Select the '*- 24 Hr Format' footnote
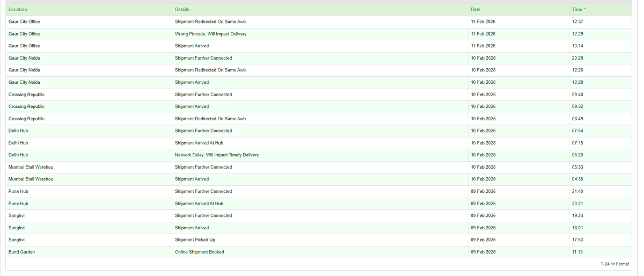 click(615, 264)
